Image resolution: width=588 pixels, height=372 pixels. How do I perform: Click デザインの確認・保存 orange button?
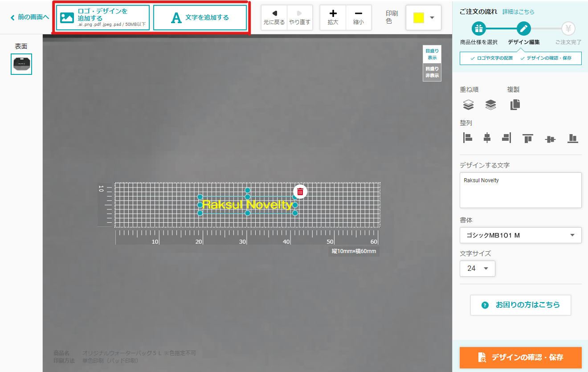[x=521, y=357]
